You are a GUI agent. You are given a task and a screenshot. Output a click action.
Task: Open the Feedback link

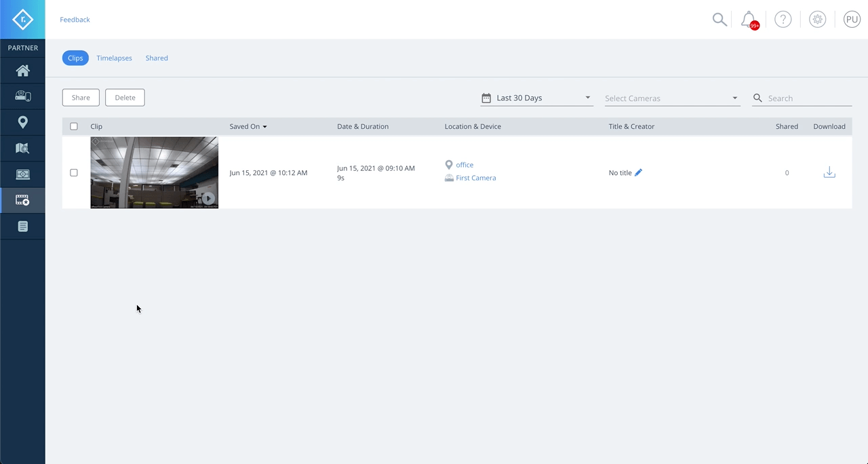click(75, 20)
